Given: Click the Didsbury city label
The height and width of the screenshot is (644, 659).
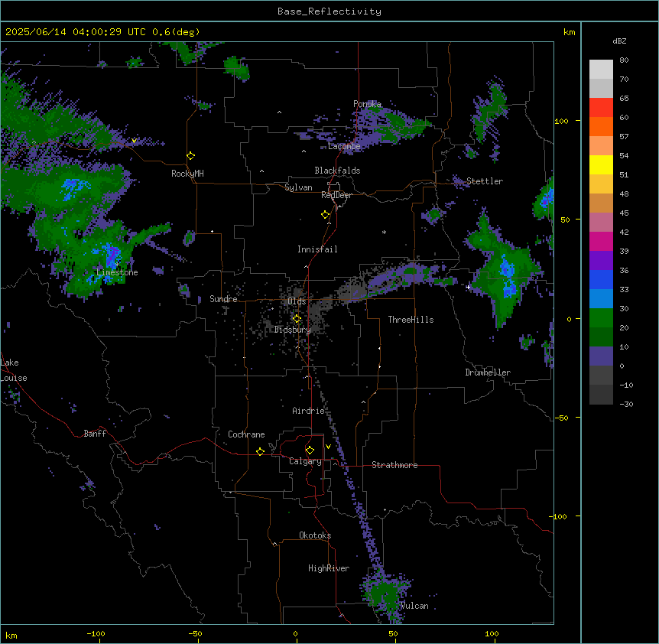Looking at the screenshot, I should pos(293,330).
